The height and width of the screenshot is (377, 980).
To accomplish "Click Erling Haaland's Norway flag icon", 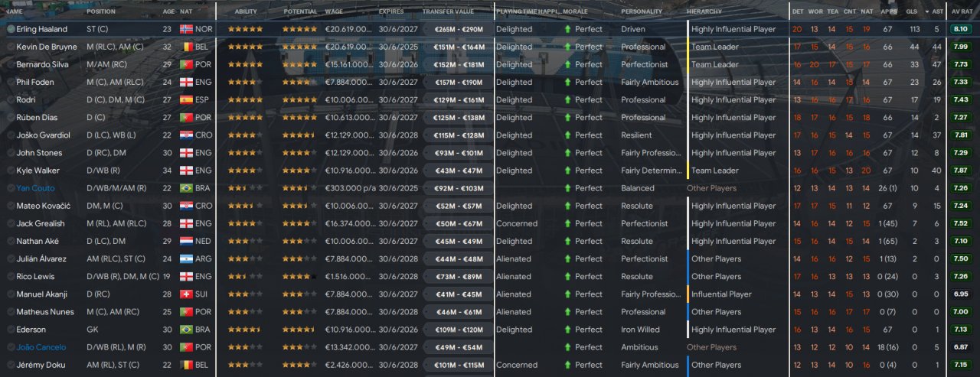I will tap(186, 29).
